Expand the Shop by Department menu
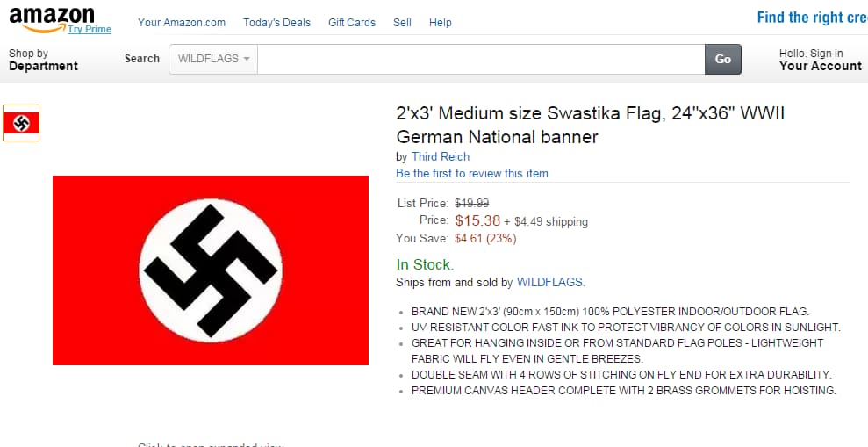 43,60
